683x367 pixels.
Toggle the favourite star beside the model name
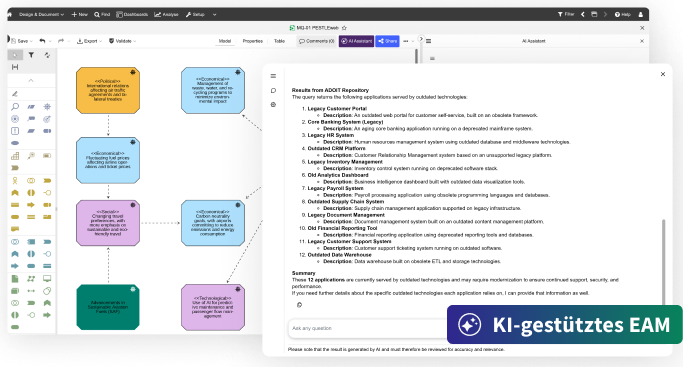pos(344,28)
